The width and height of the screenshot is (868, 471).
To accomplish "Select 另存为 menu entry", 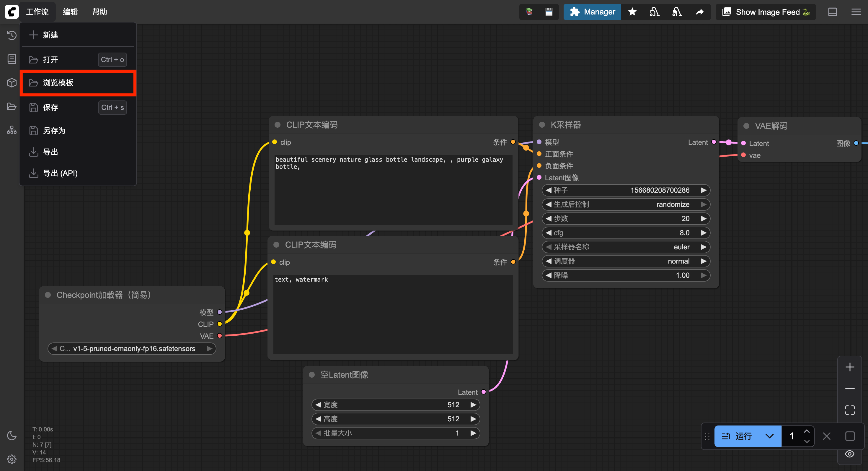I will coord(78,131).
